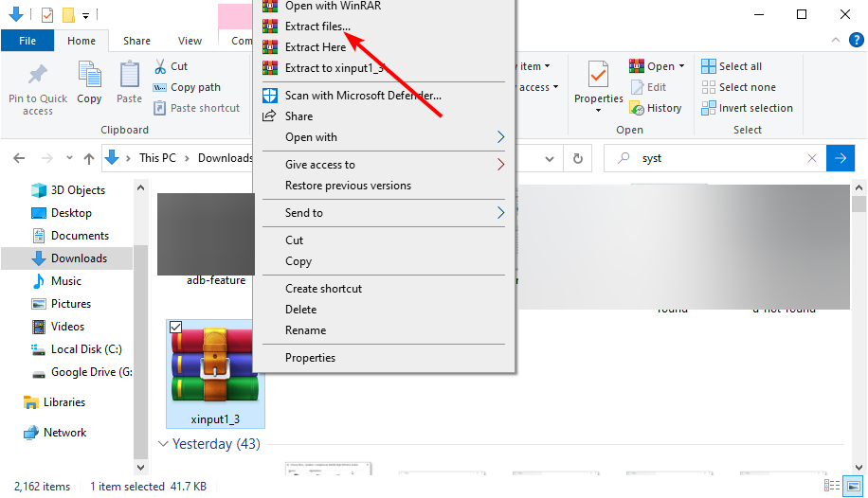Viewport: 868px width, 498px height.
Task: Uncheck the xinput1_3 file checkbox
Action: click(x=175, y=327)
